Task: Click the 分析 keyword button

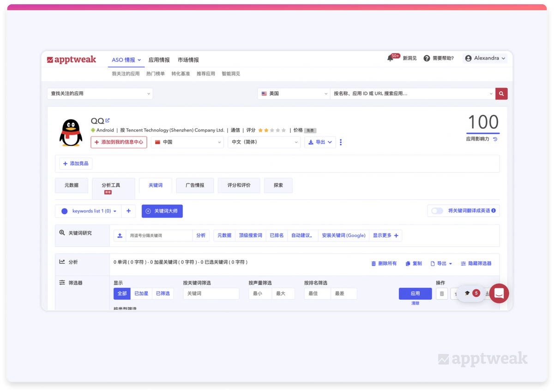Action: click(x=201, y=235)
